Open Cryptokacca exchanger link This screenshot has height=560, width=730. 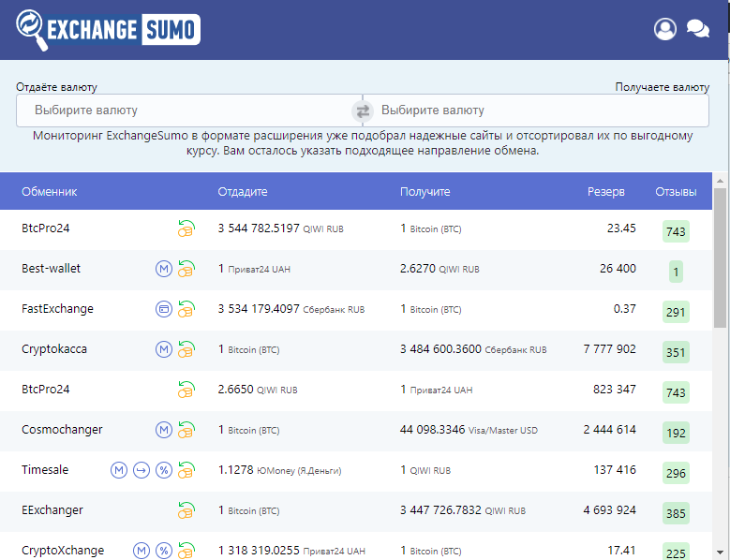(54, 349)
